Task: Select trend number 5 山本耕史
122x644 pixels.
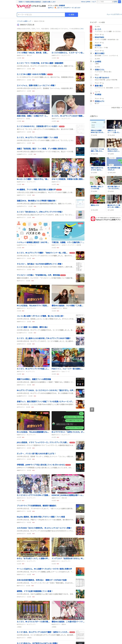Action: pyautogui.click(x=98, y=62)
